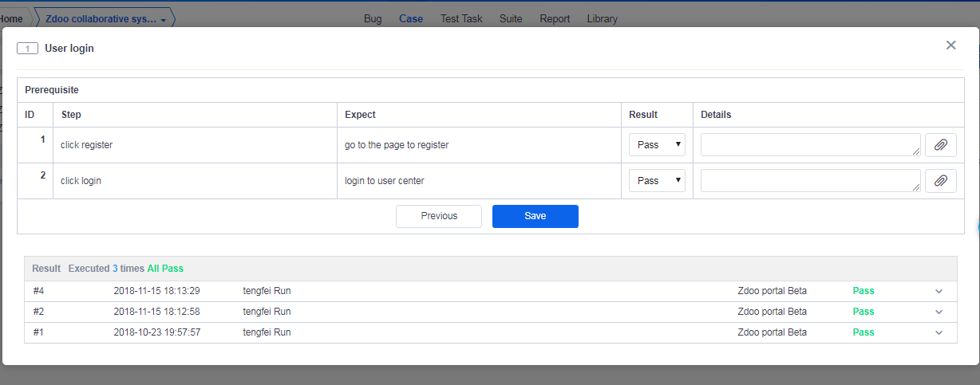Select the Library tab
The width and height of the screenshot is (980, 385).
click(602, 18)
